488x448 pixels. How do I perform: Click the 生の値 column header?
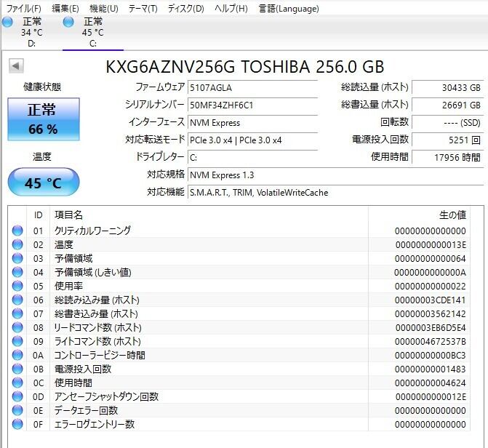point(452,215)
